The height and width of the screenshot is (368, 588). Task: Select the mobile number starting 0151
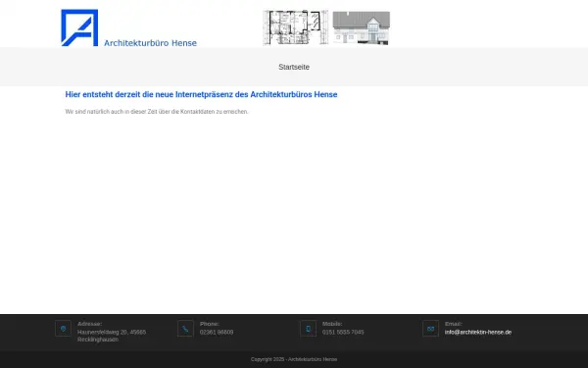tap(343, 332)
